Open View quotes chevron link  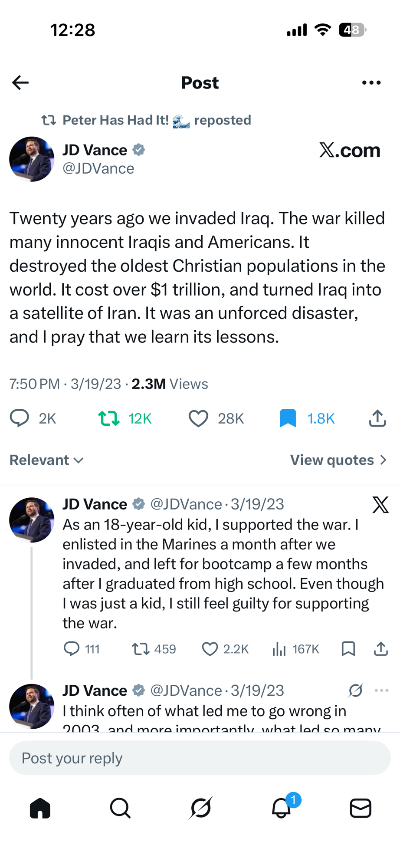pos(338,460)
